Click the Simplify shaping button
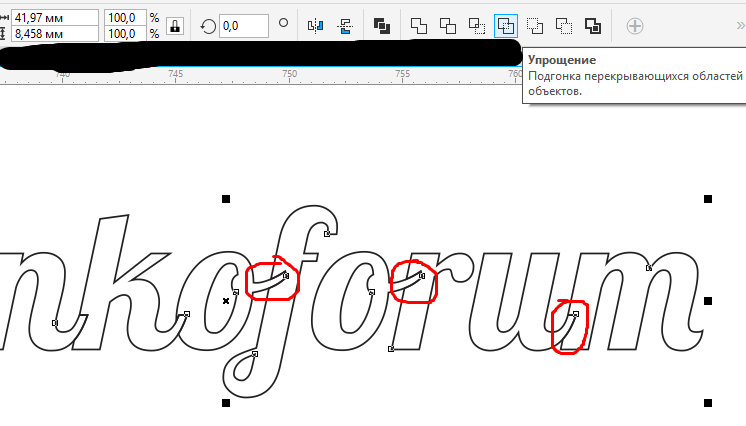 click(x=506, y=25)
